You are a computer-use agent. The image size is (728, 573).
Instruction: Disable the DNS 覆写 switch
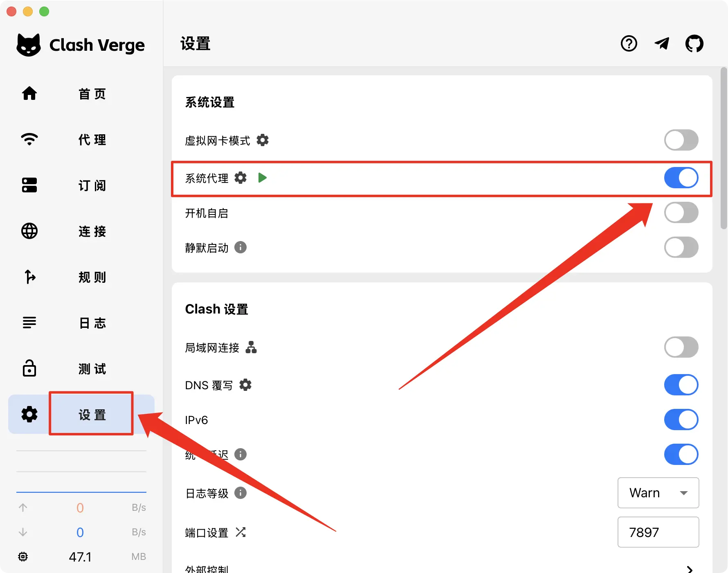click(x=681, y=385)
